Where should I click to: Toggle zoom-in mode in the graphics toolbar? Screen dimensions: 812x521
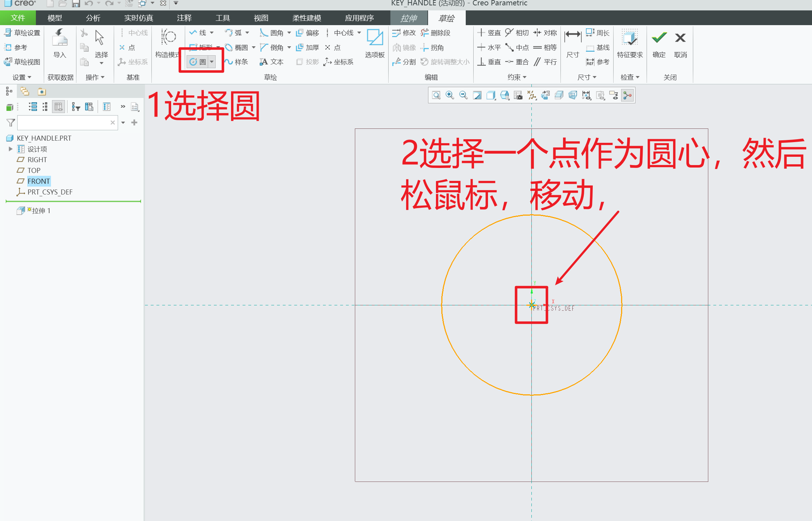[x=449, y=95]
